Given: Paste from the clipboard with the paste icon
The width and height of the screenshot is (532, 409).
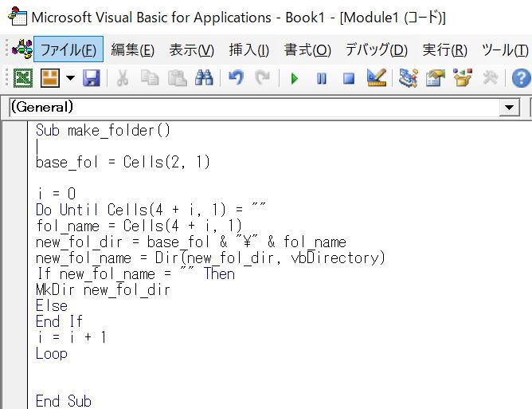Looking at the screenshot, I should coord(177,78).
